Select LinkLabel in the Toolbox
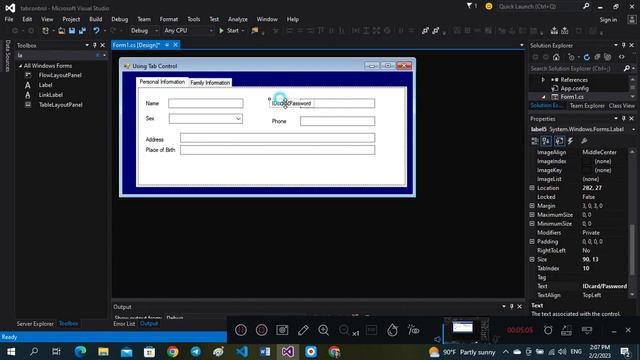 click(51, 95)
